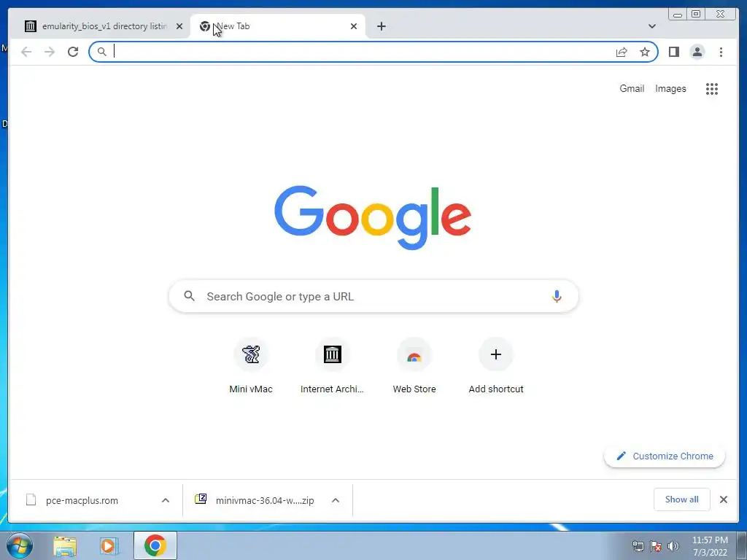Open the Internet Archive shortcut
Image resolution: width=747 pixels, height=560 pixels.
[332, 366]
